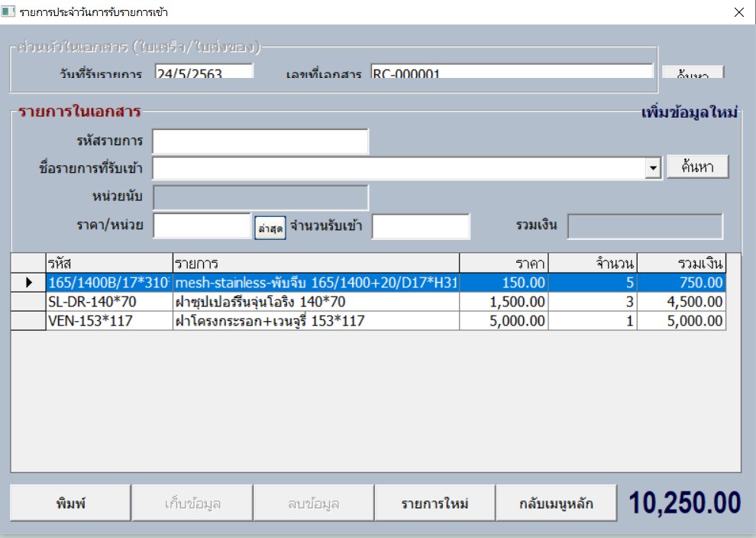The height and width of the screenshot is (538, 756).
Task: Click the รายการ column header
Action: pos(316,263)
